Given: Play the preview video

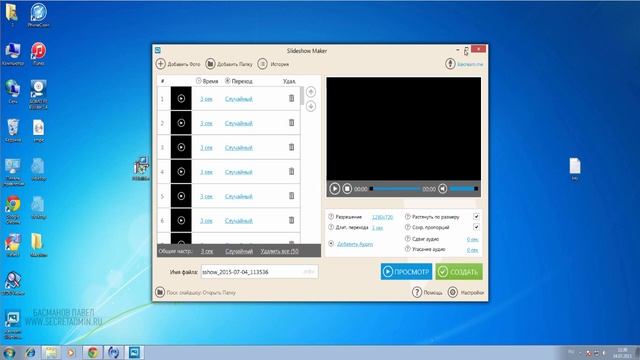Looking at the screenshot, I should (x=334, y=189).
